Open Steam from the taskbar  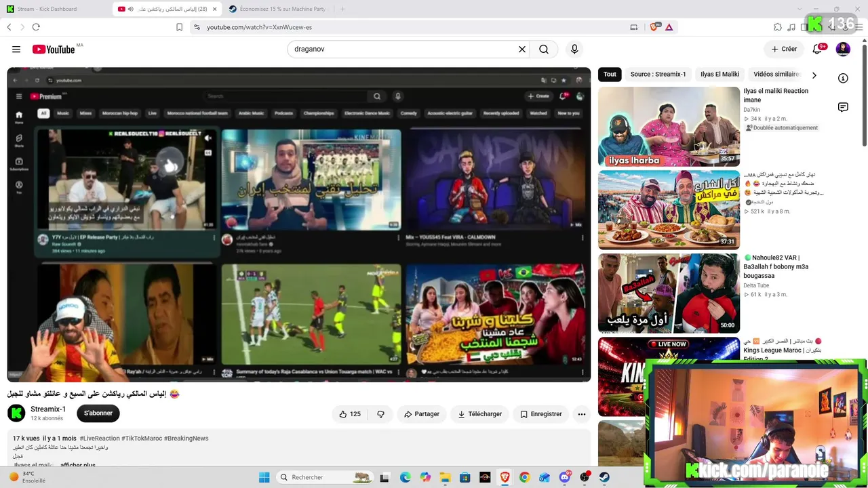604,477
